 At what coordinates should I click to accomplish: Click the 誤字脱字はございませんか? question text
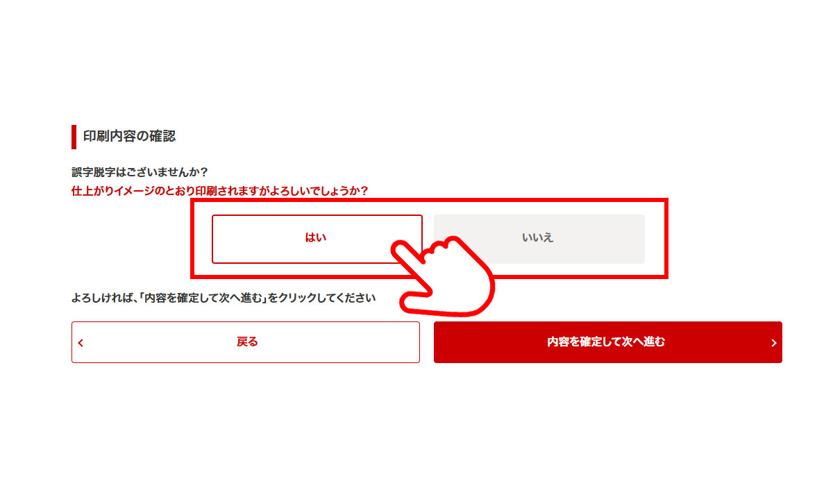(x=140, y=171)
